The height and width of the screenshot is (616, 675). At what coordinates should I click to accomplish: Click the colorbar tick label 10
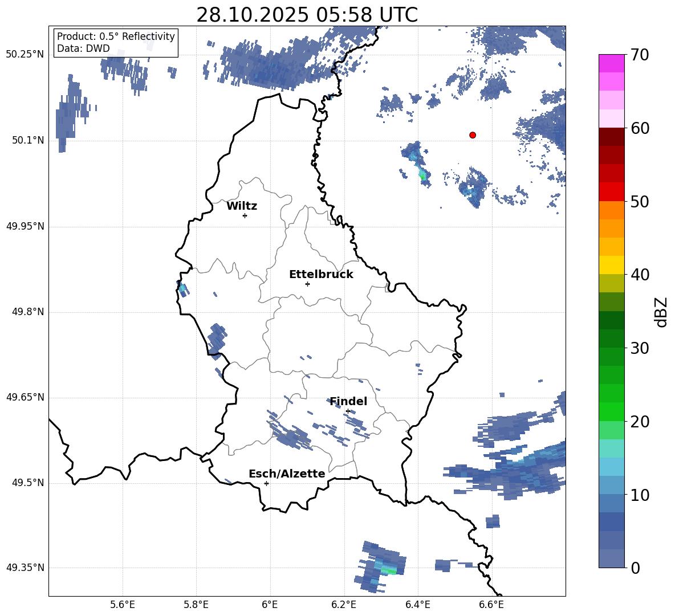(x=640, y=495)
